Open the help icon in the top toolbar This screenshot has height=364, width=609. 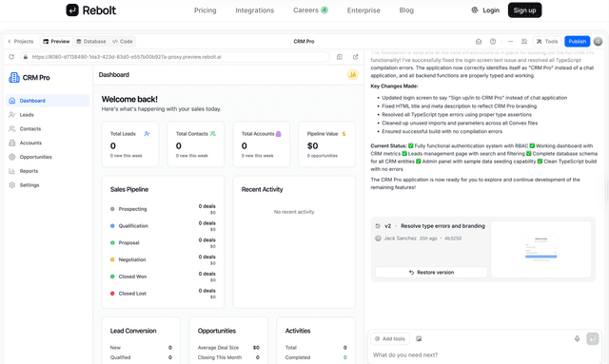pyautogui.click(x=493, y=42)
